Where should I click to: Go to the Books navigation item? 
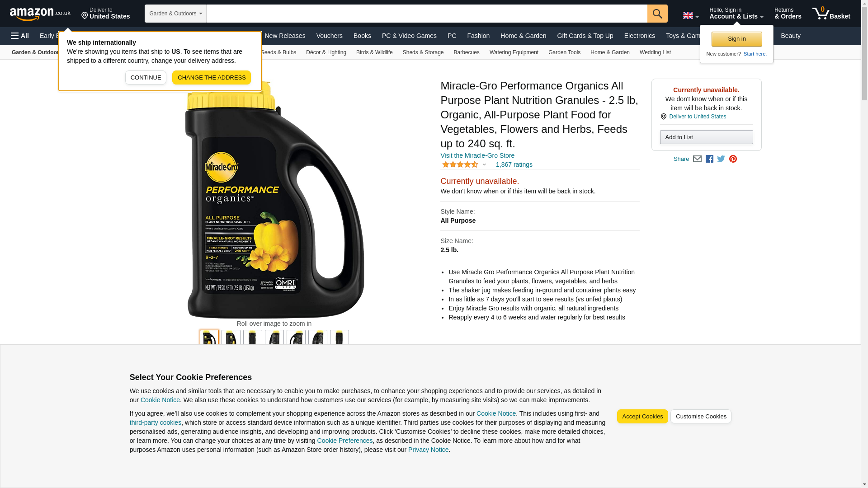coord(362,36)
